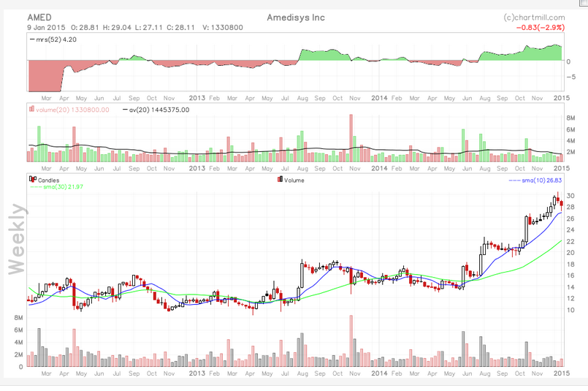Click the 10 price axis label

(570, 310)
